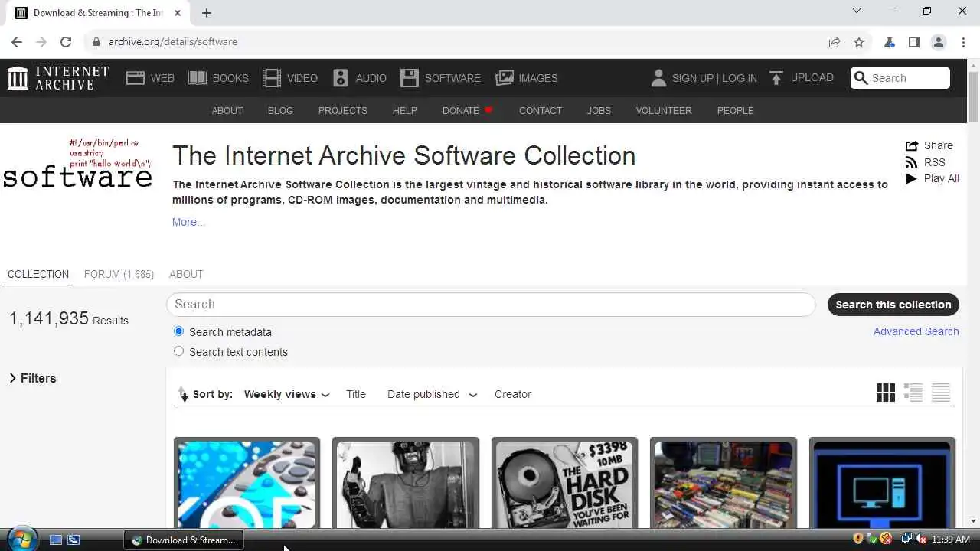Viewport: 980px width, 551px height.
Task: Open the Hard Disk thumbnail item
Action: tap(564, 484)
